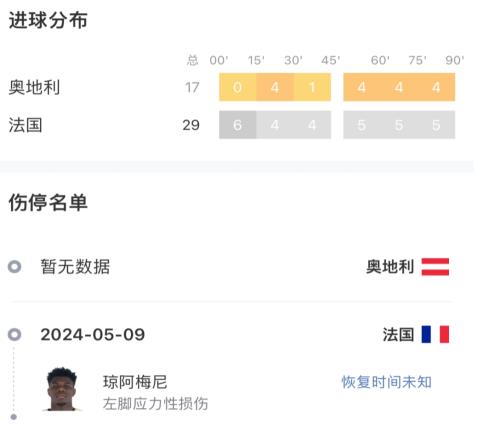500x440 pixels.
Task: Click the 奥地利 team name near flag
Action: [x=390, y=267]
